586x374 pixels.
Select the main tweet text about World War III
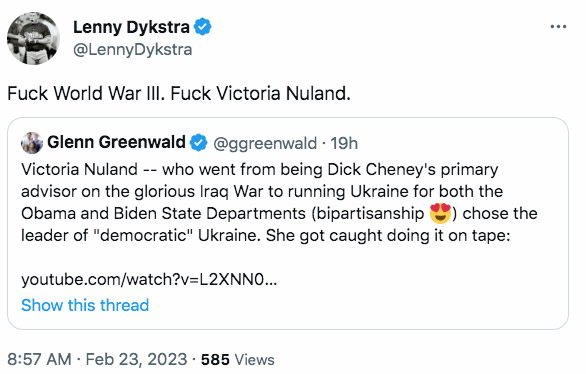click(x=179, y=93)
